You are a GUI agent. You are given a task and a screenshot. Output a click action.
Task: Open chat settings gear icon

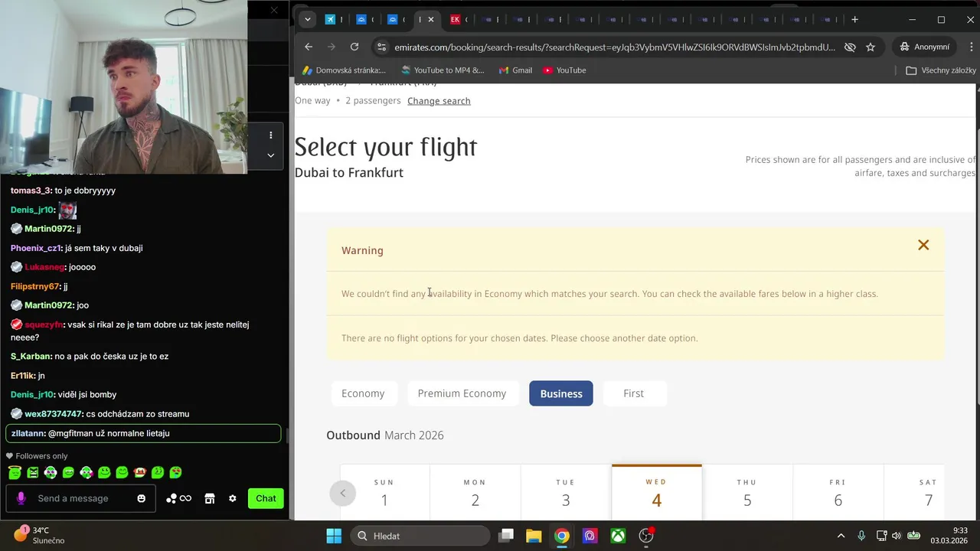coord(233,498)
